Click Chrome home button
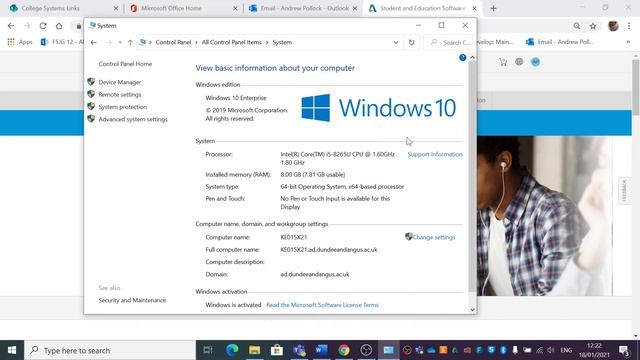This screenshot has height=360, width=640. coord(59,26)
